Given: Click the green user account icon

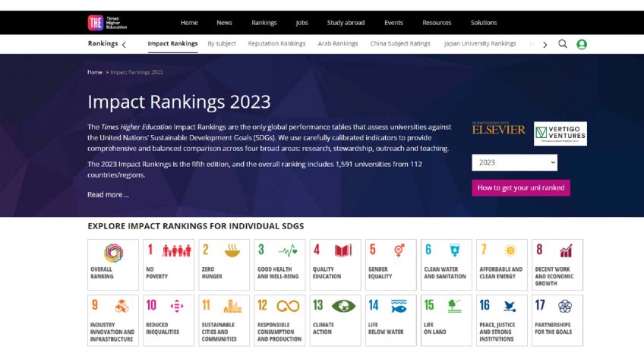Looking at the screenshot, I should (x=582, y=44).
